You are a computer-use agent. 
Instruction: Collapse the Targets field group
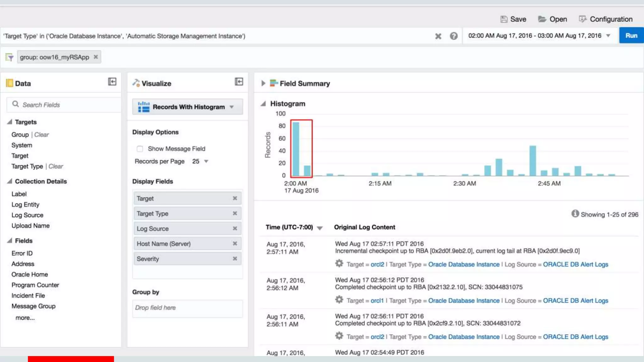point(10,122)
